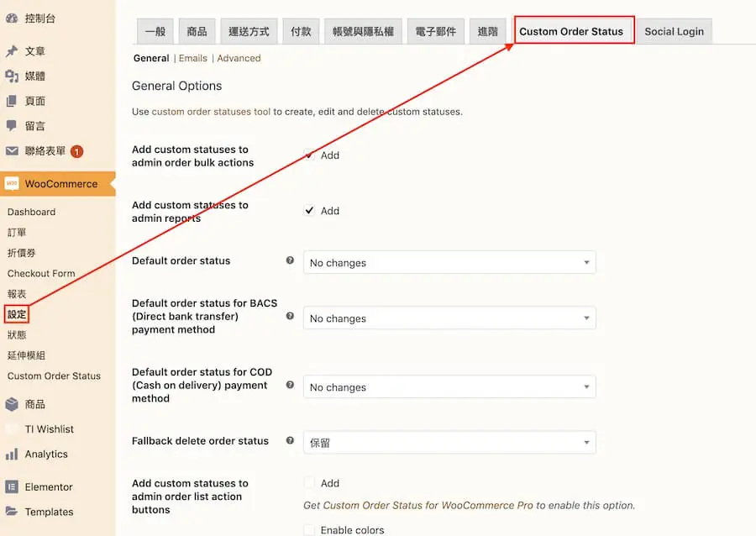Screen dimensions: 756x536
Task: Click the 文章 pushpin icon
Action: [x=12, y=51]
